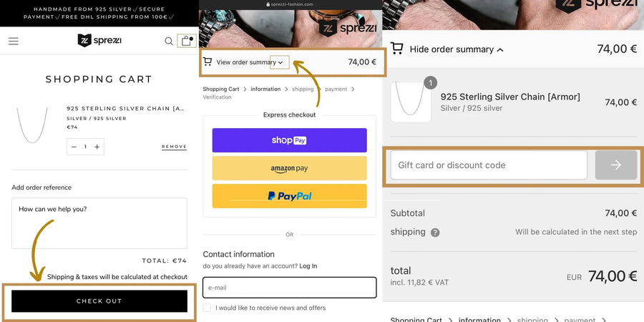644x322 pixels.
Task: Increase chain quantity with plus button
Action: click(97, 147)
